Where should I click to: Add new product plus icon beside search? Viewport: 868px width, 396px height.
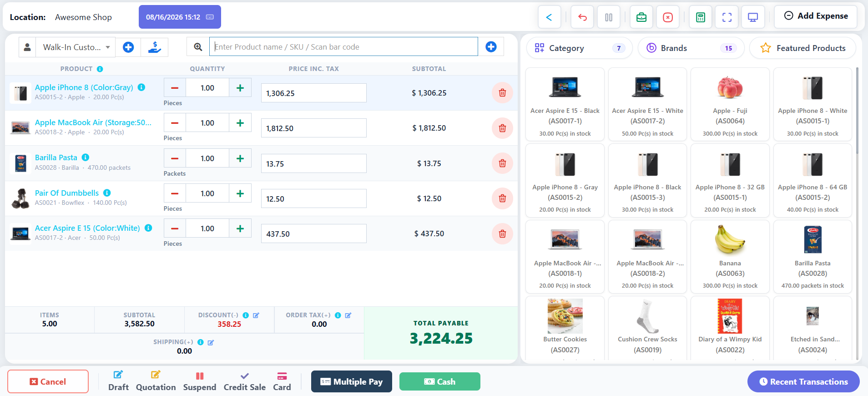[491, 47]
